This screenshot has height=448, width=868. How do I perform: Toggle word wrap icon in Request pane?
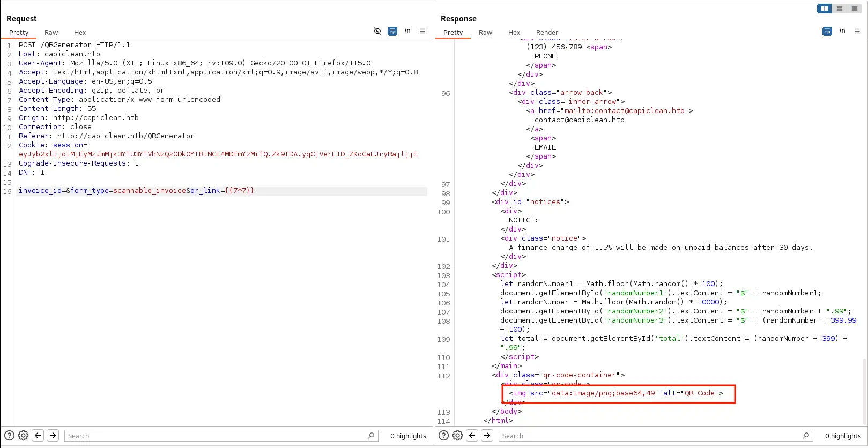(x=392, y=31)
